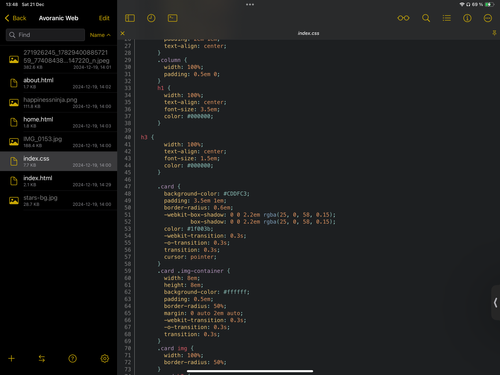Toggle the sidebar panel icon

130,18
